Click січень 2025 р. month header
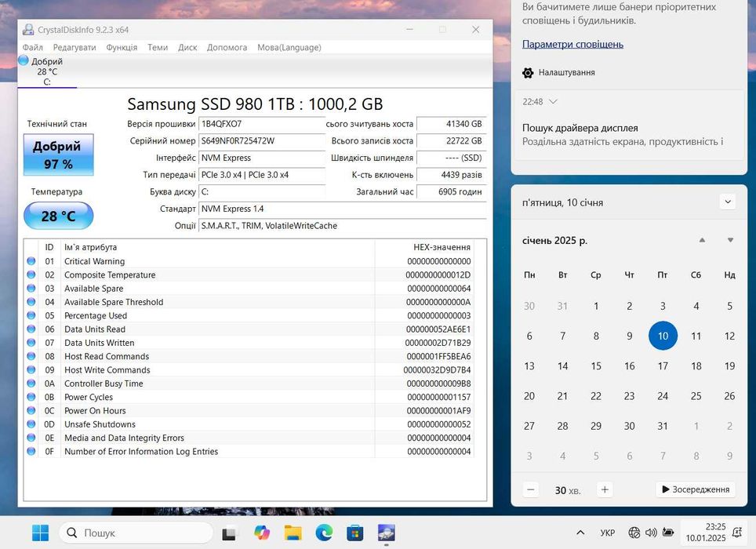This screenshot has width=756, height=549. (554, 241)
